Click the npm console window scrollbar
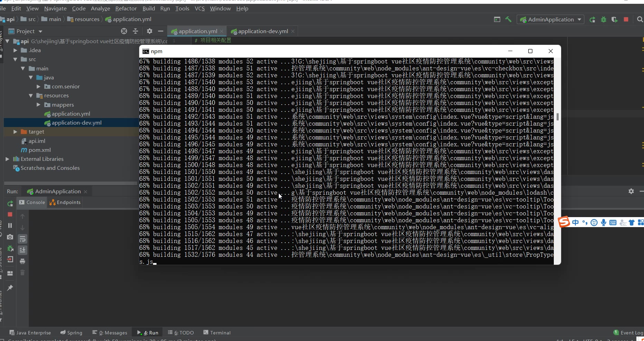 coord(557,117)
